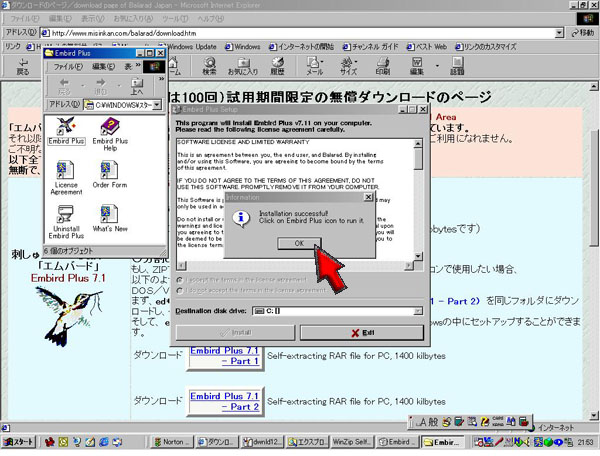The image size is (600, 456).
Task: Open the Order Form shortcut icon
Action: click(110, 174)
